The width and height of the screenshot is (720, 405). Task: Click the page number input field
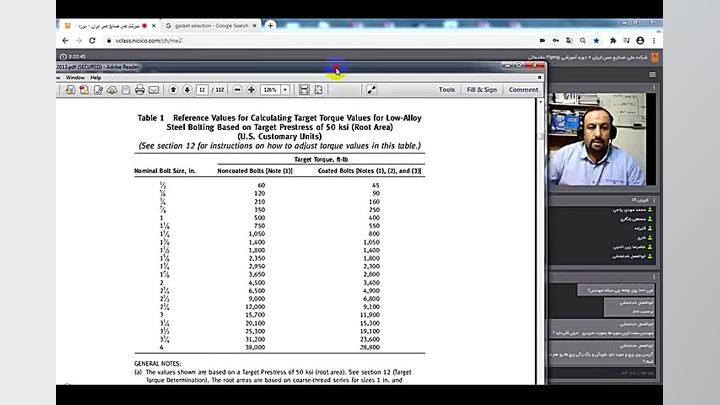(203, 90)
